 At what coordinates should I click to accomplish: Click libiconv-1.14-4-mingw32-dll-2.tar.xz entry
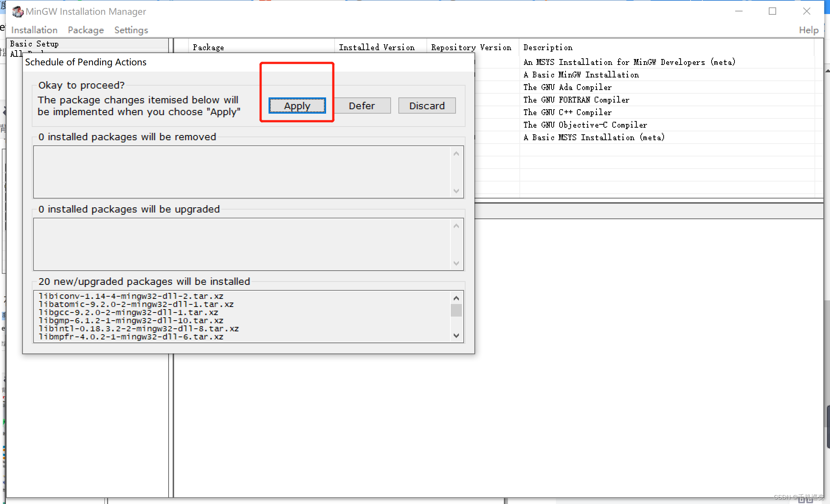(x=131, y=296)
